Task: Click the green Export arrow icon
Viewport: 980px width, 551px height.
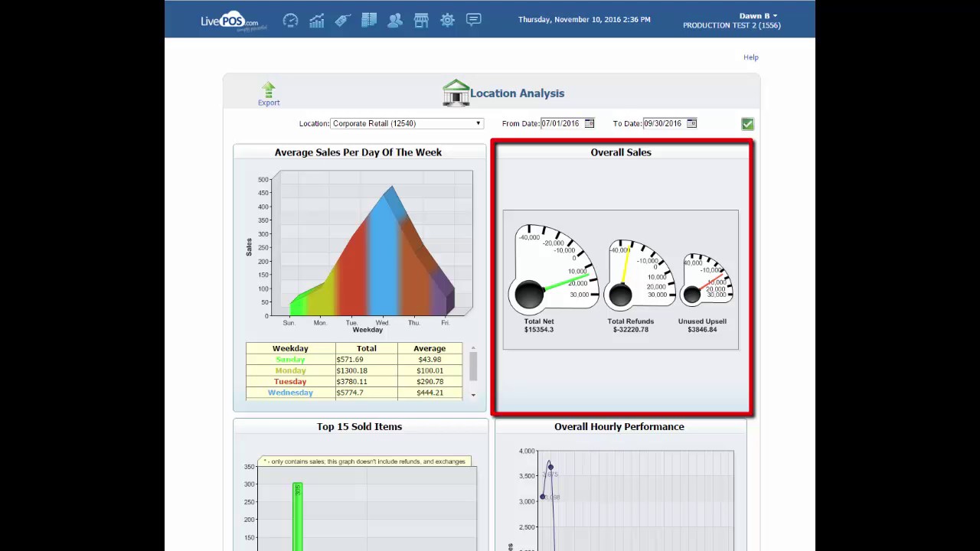Action: pyautogui.click(x=268, y=90)
